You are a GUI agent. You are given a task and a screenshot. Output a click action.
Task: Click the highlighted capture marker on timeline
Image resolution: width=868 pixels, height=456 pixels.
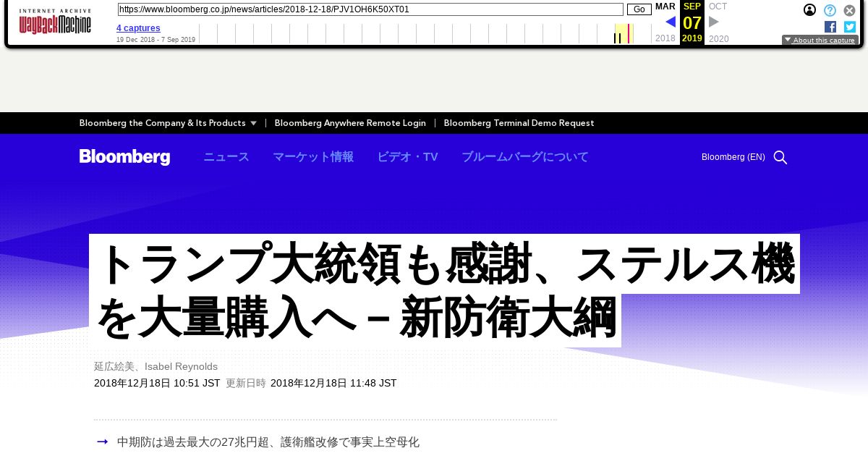(629, 33)
